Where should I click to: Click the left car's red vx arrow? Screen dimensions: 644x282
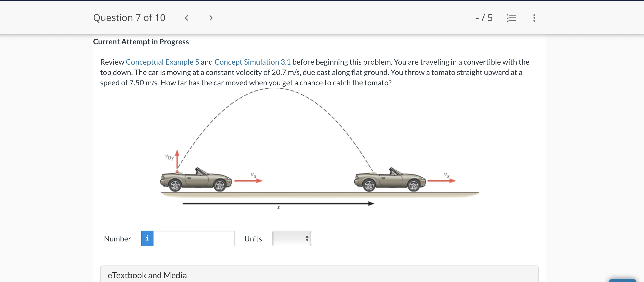(248, 181)
